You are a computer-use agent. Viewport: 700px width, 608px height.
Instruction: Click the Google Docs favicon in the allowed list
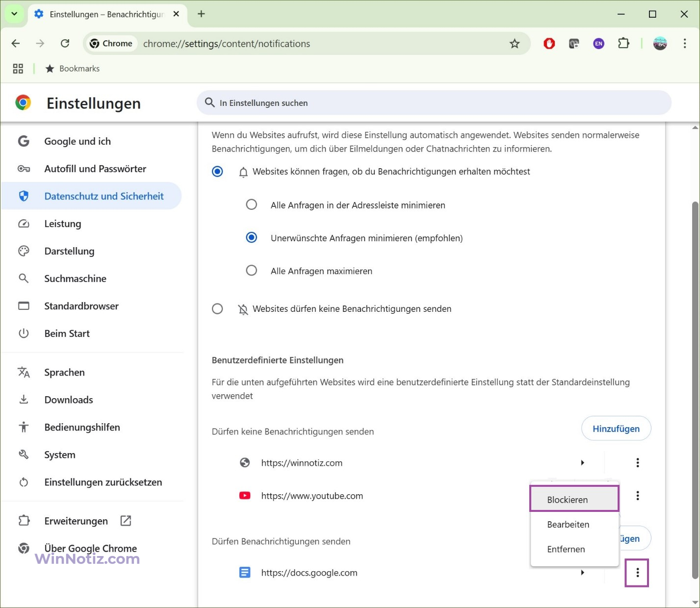point(245,572)
